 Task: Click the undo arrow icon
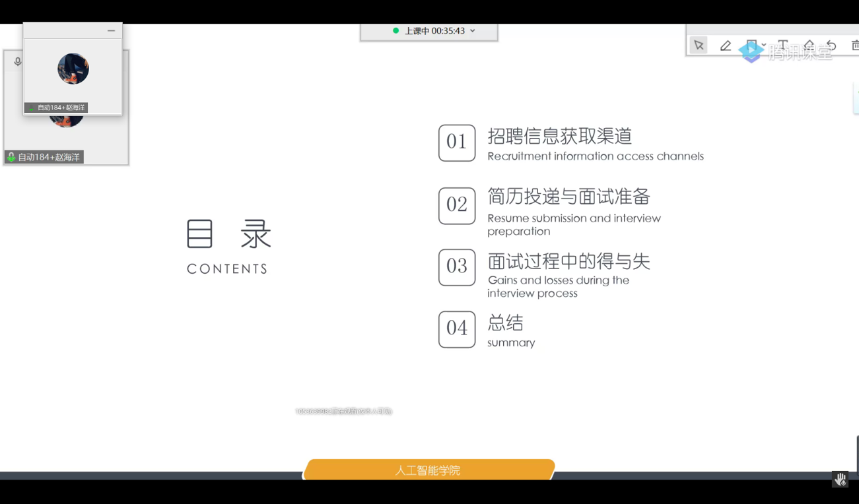pos(831,45)
